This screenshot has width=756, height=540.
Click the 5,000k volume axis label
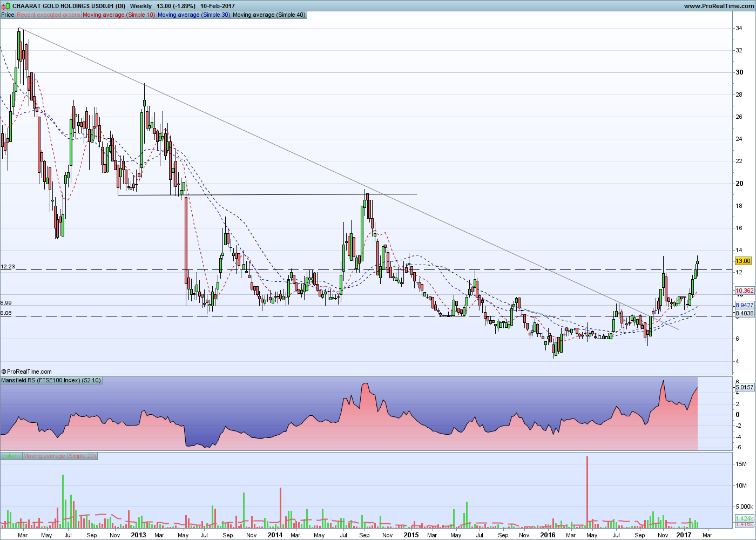744,507
